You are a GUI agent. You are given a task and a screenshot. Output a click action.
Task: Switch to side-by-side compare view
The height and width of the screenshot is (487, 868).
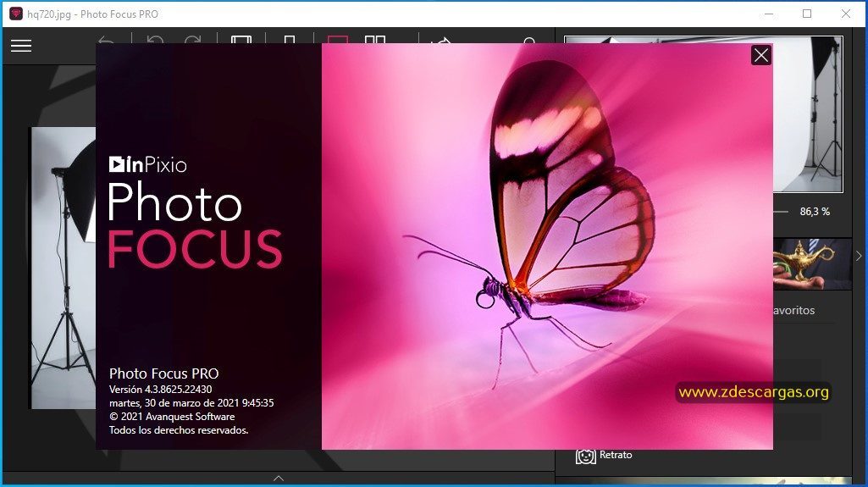[375, 40]
